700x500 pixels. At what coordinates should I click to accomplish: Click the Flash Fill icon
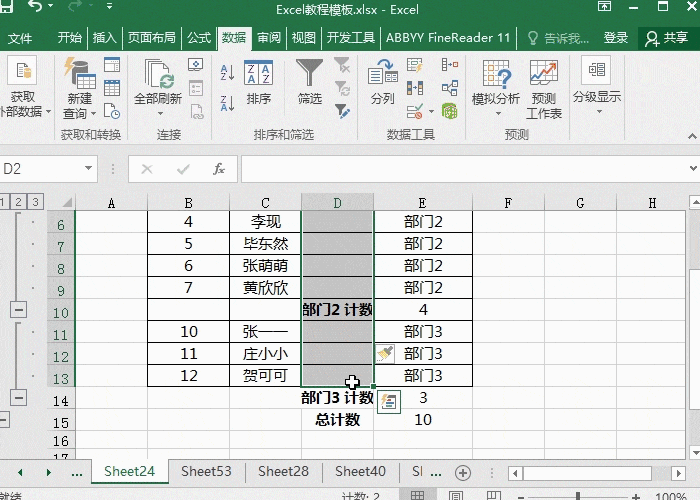pyautogui.click(x=415, y=65)
